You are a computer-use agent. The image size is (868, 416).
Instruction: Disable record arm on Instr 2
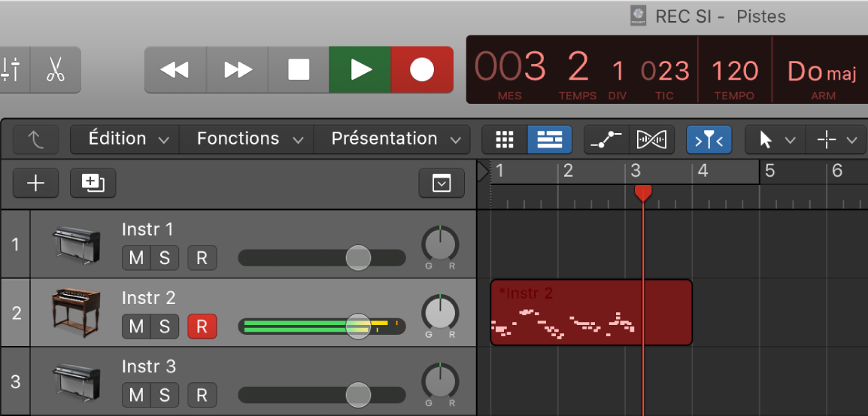(x=202, y=326)
